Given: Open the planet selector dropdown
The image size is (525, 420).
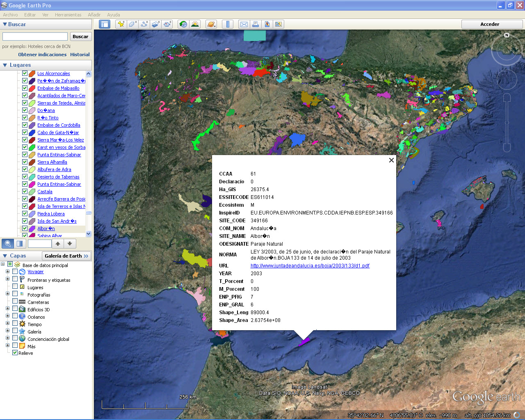Looking at the screenshot, I should point(211,24).
